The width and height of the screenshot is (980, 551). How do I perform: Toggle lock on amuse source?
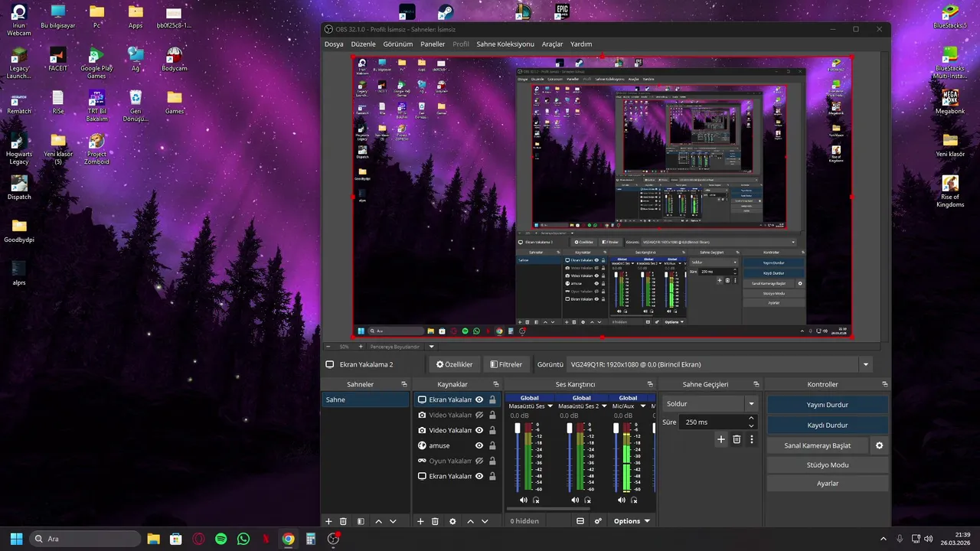492,445
